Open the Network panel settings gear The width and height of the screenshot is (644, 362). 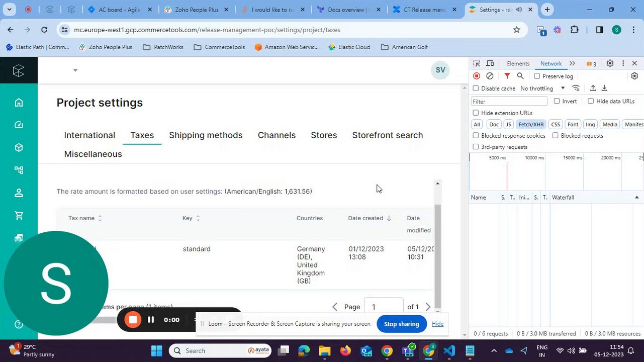(x=634, y=76)
